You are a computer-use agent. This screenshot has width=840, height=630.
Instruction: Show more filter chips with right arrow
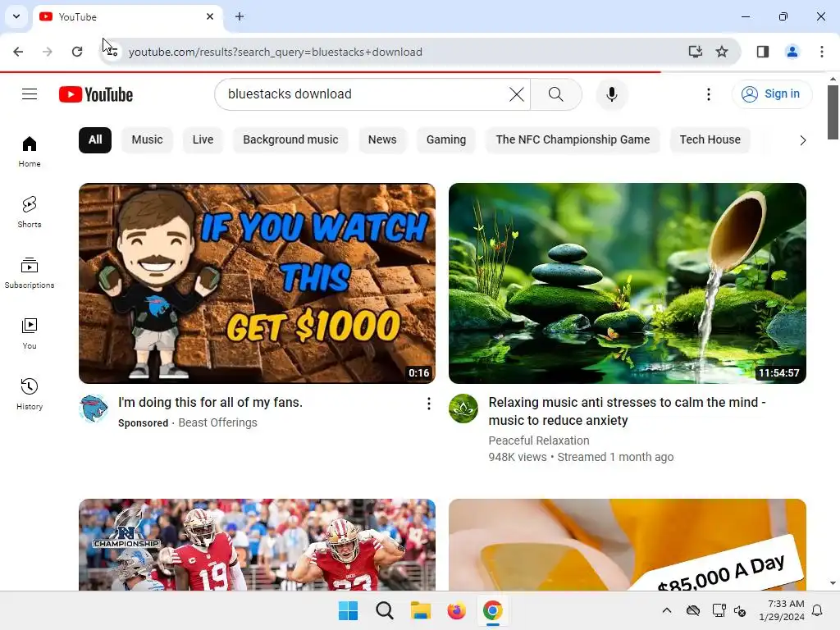tap(802, 140)
